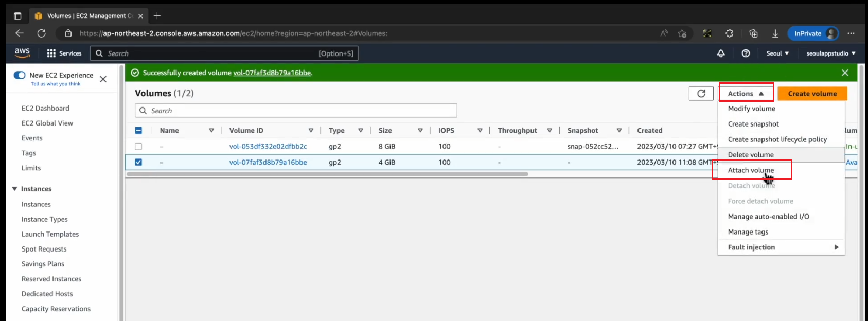Click the horizontal table scrollbar

click(x=327, y=174)
